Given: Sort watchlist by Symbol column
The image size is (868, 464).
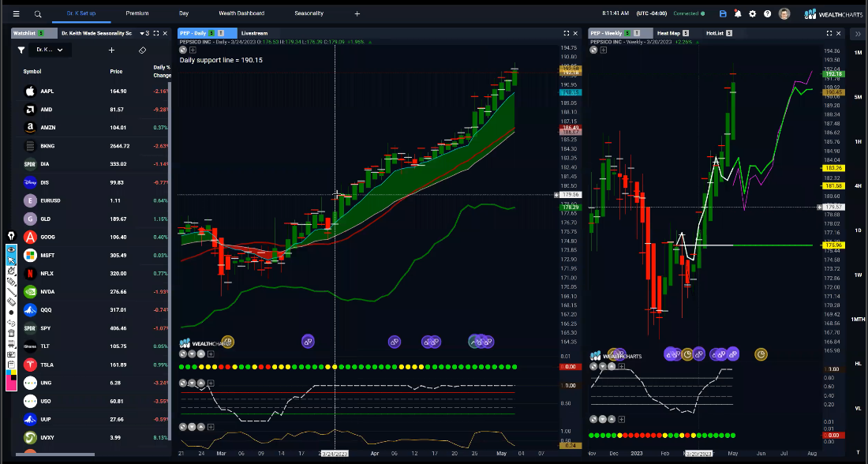Looking at the screenshot, I should [32, 72].
